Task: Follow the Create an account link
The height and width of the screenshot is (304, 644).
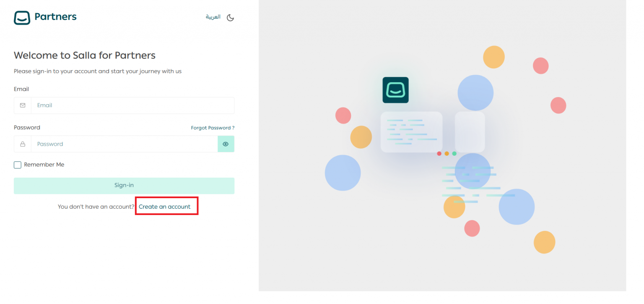Action: (x=164, y=207)
